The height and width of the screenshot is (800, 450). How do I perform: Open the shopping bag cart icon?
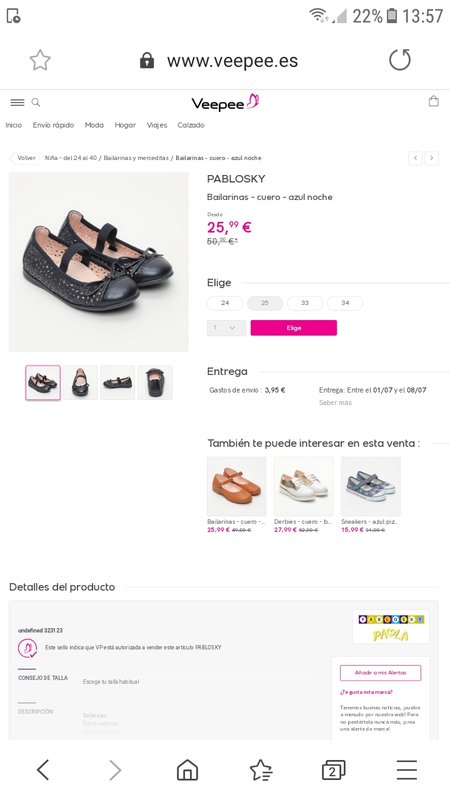click(433, 101)
